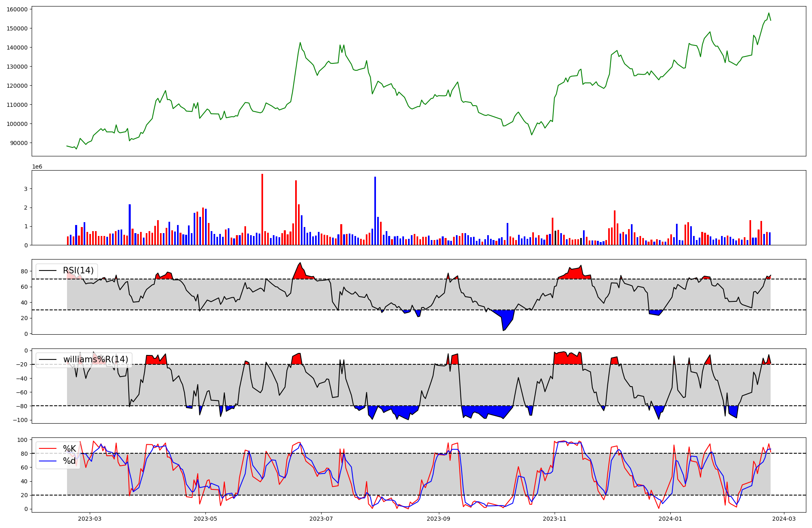Click the 2023-11 x-axis date label

[555, 519]
